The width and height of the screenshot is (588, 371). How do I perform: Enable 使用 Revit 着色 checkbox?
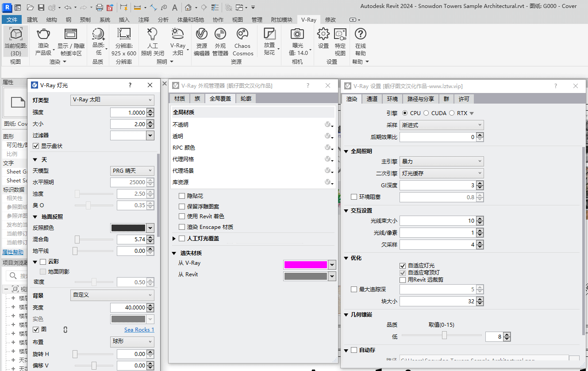pos(182,216)
